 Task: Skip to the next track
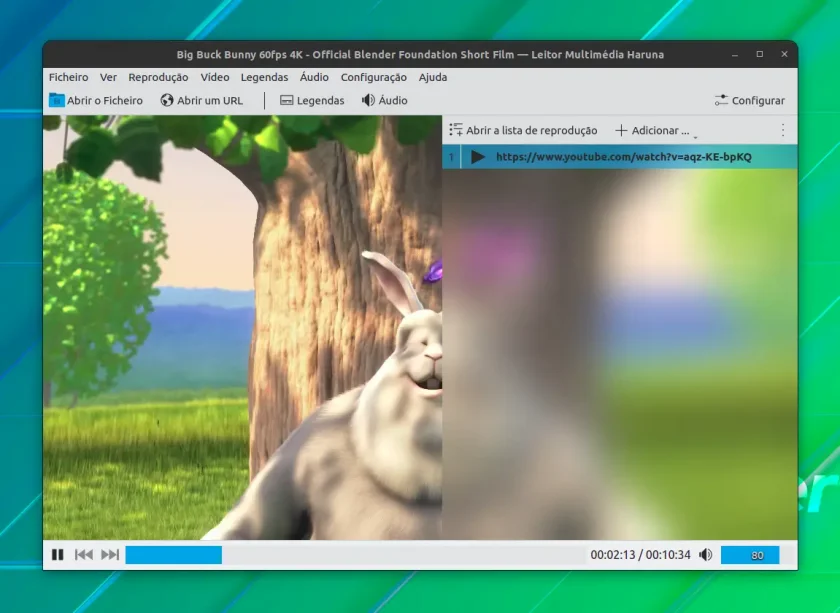pos(110,555)
